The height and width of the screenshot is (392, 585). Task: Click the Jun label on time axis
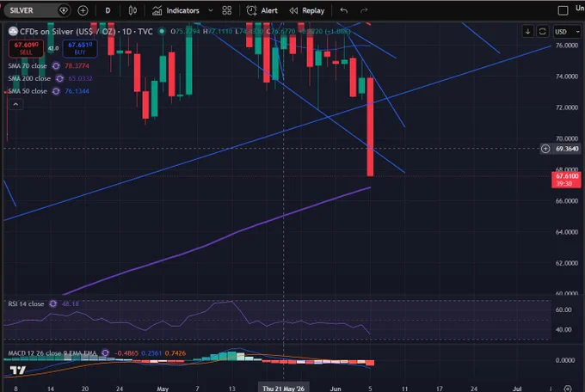pyautogui.click(x=336, y=389)
